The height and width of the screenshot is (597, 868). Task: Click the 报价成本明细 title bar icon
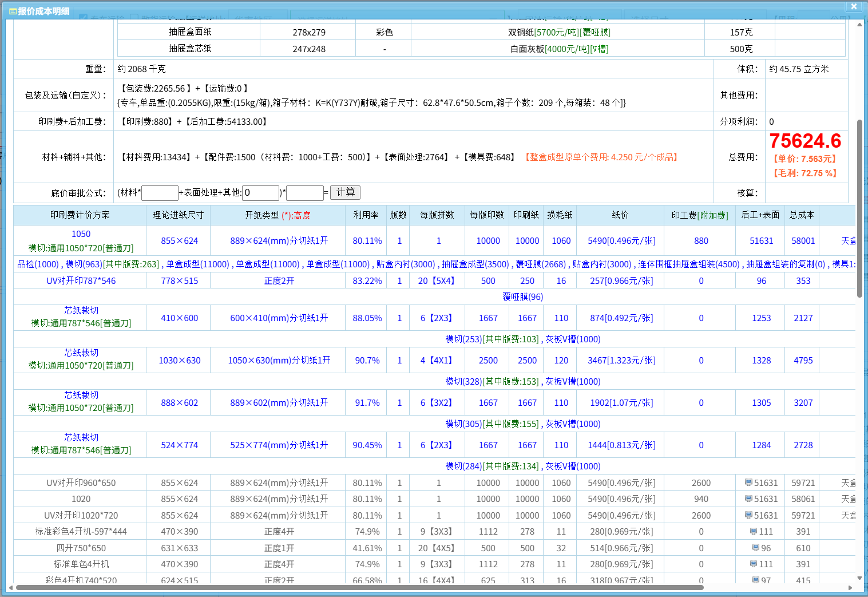point(13,11)
